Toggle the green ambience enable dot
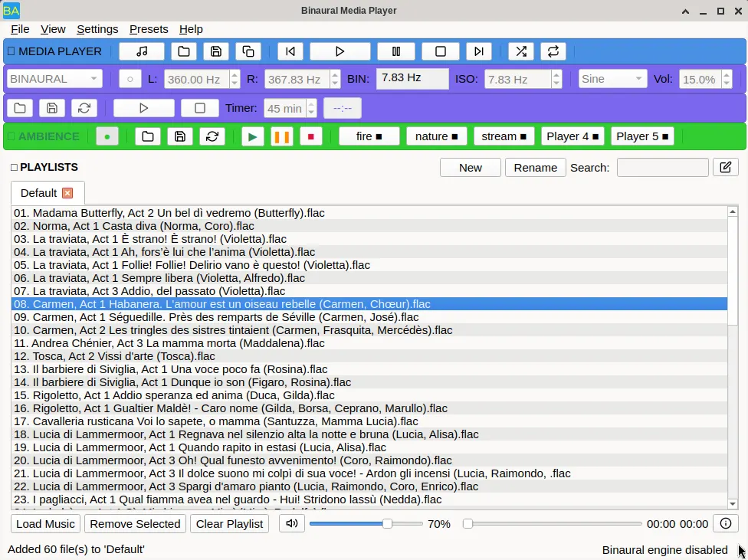Screen dimensions: 748x560 tap(107, 137)
